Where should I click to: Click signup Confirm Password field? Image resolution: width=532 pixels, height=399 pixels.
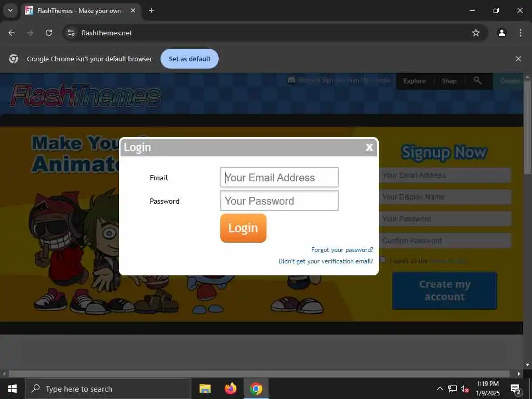[445, 241]
